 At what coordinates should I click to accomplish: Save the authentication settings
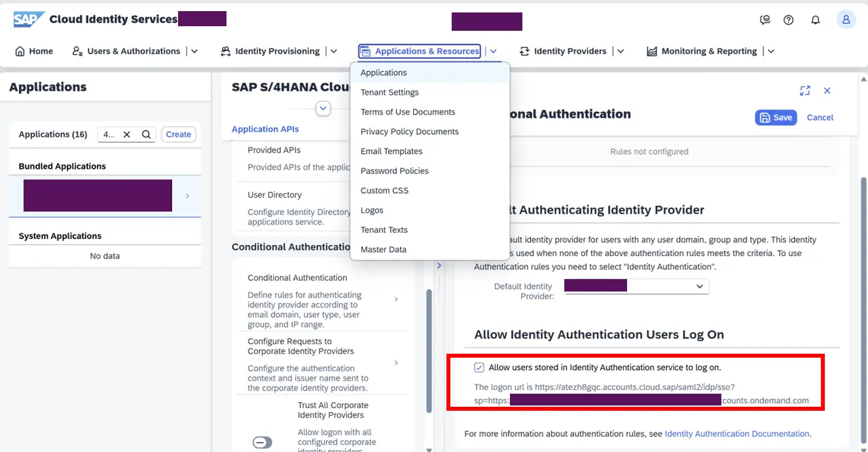(776, 117)
